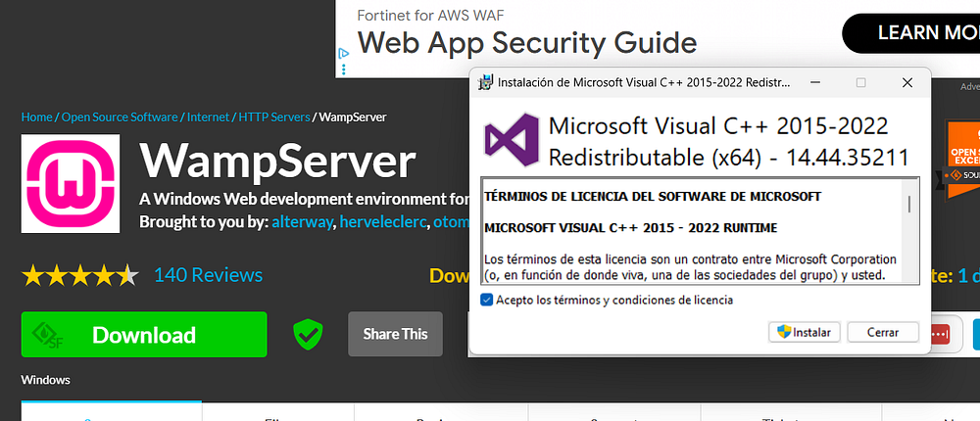980x421 pixels.
Task: Click the green shield verified icon
Action: pos(308,334)
